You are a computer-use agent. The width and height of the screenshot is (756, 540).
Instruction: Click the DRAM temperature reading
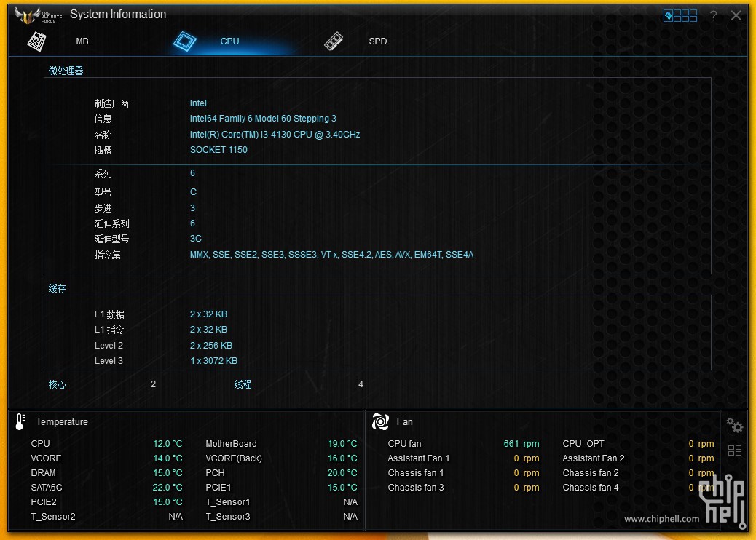tap(168, 472)
